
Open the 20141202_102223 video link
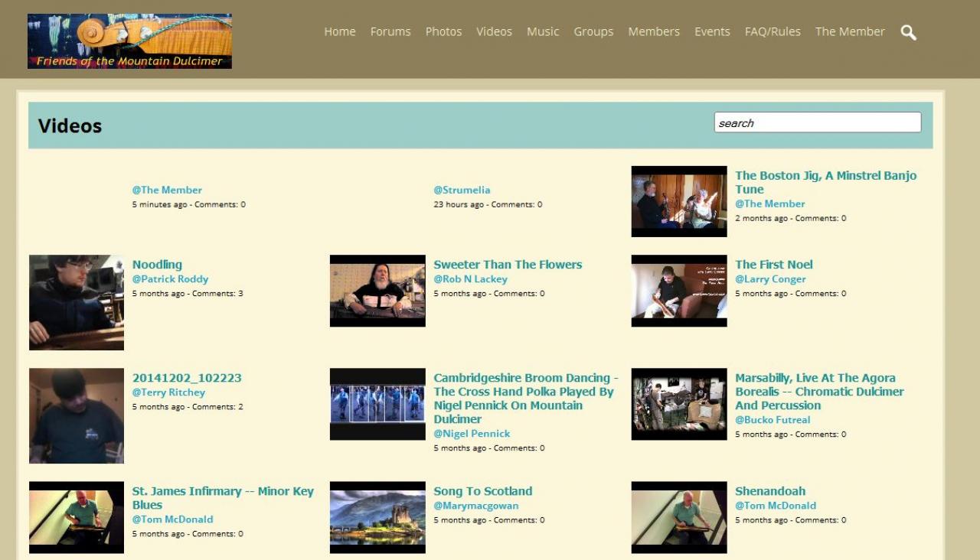187,378
